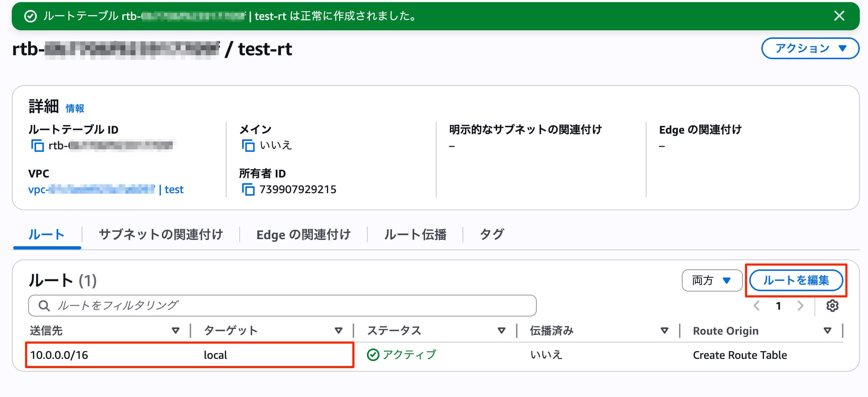Copy the owner ID 739907929215
The image size is (868, 397).
tap(248, 189)
